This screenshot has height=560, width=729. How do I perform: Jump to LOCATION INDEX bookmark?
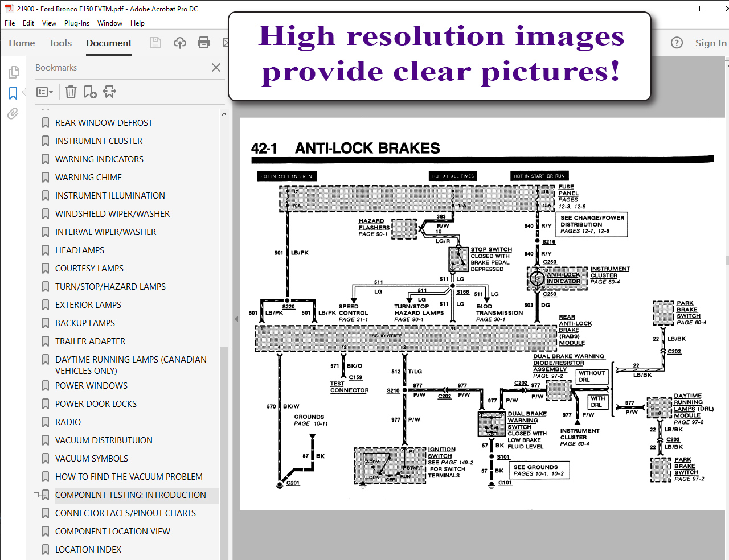[x=88, y=550]
